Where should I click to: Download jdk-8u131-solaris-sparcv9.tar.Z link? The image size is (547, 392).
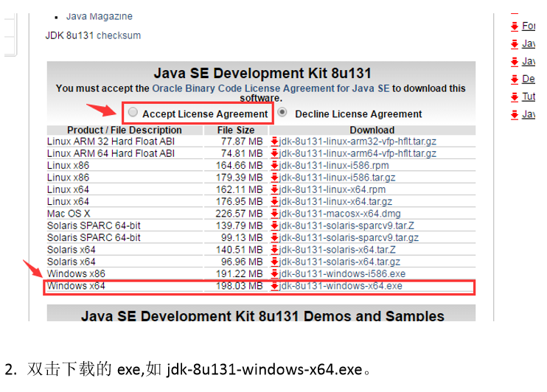pyautogui.click(x=346, y=225)
